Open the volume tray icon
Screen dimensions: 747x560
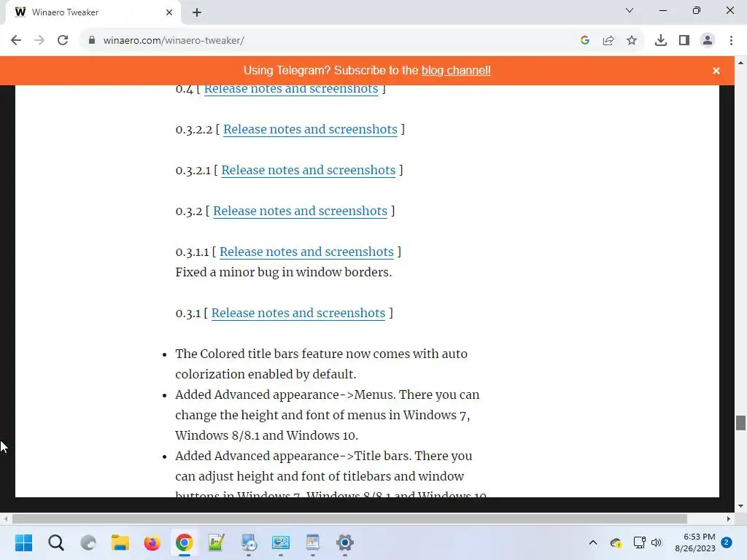point(657,542)
